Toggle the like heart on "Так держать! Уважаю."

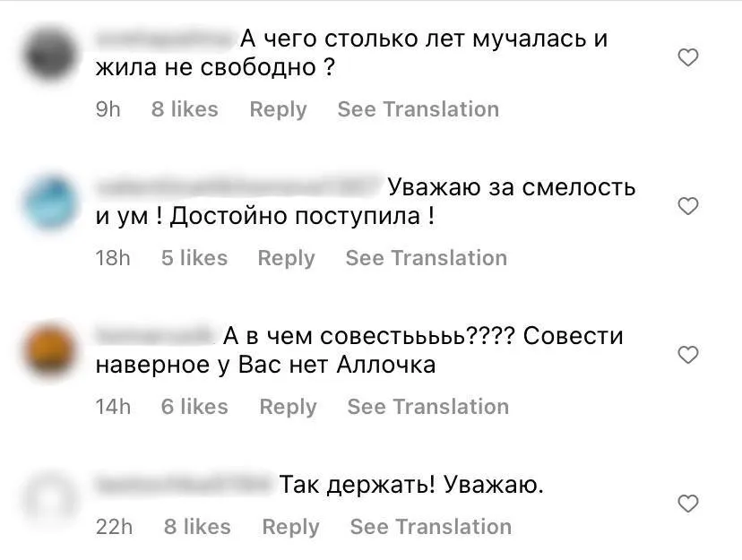(x=688, y=503)
